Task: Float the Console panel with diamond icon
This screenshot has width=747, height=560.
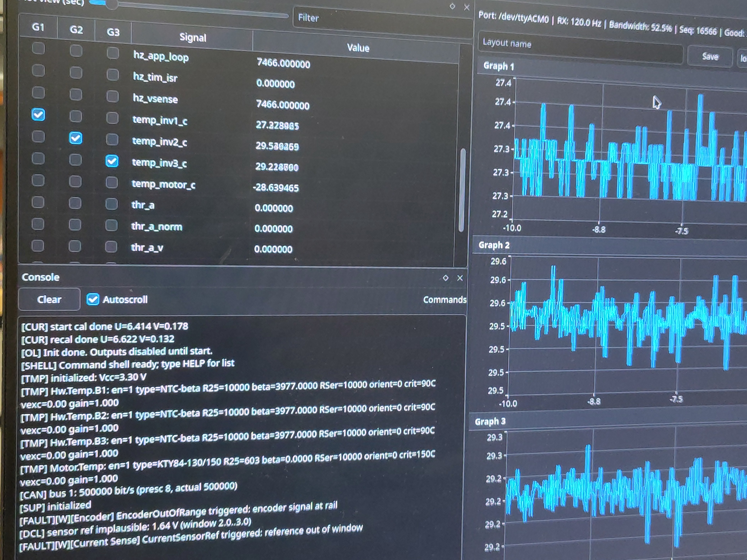Action: click(445, 277)
